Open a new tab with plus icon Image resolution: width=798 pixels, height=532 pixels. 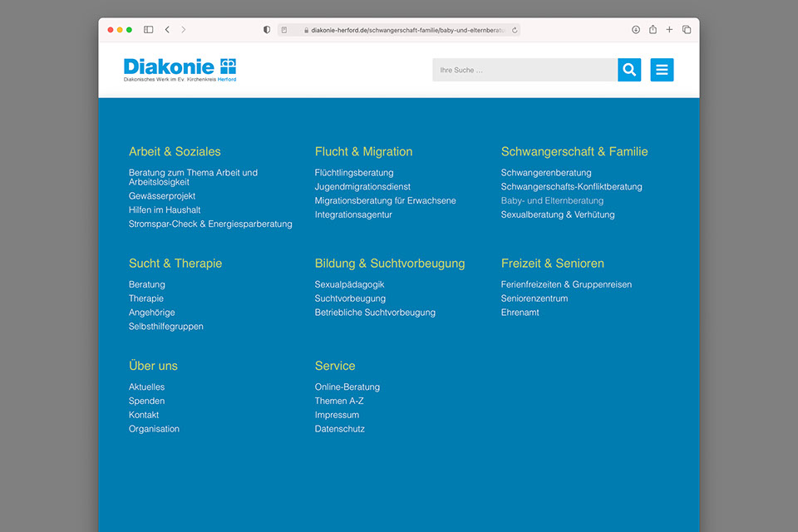coord(669,30)
